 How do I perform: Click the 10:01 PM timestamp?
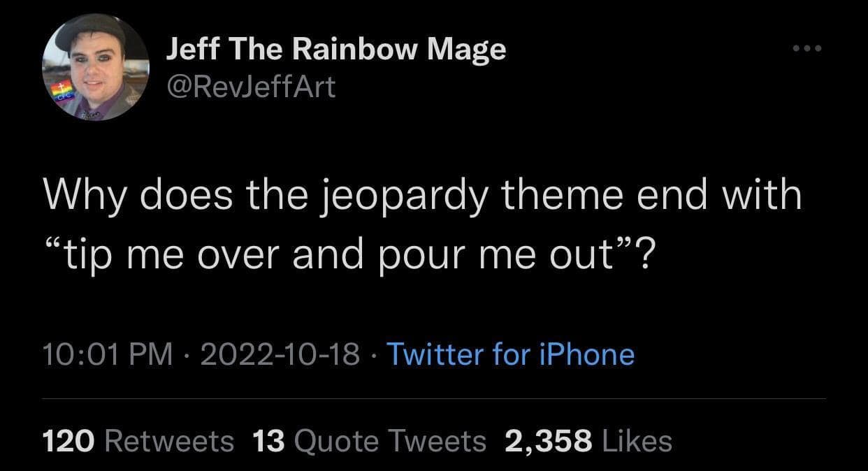108,354
